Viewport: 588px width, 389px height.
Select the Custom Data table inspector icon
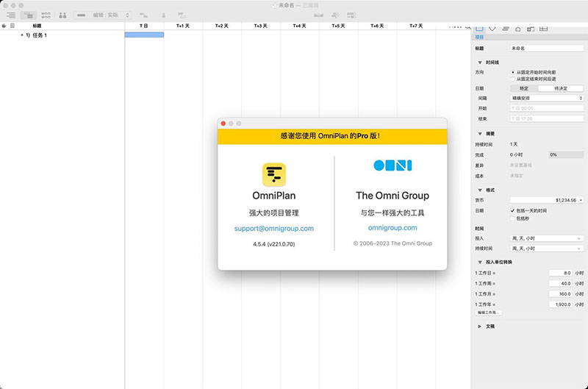544,29
